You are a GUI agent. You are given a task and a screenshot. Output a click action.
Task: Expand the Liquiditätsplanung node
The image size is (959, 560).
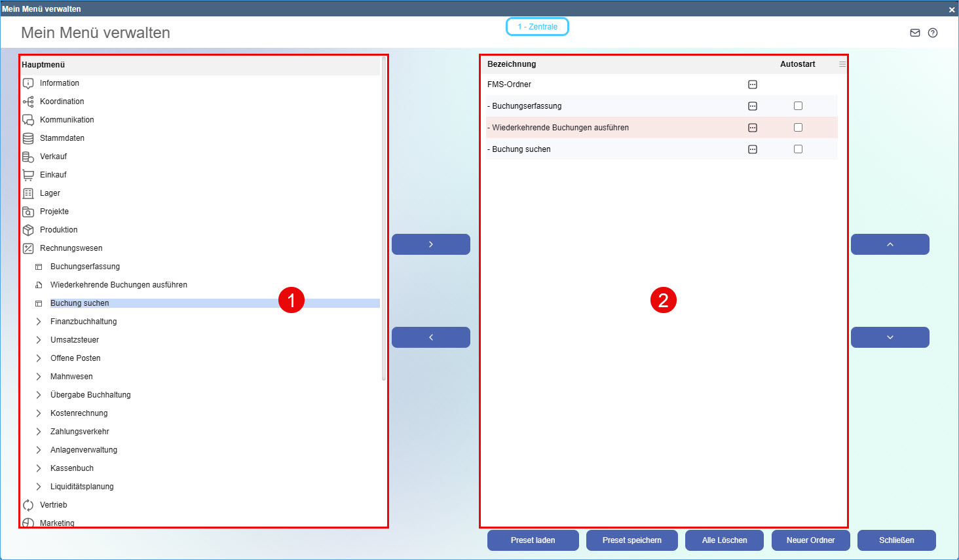coord(39,487)
